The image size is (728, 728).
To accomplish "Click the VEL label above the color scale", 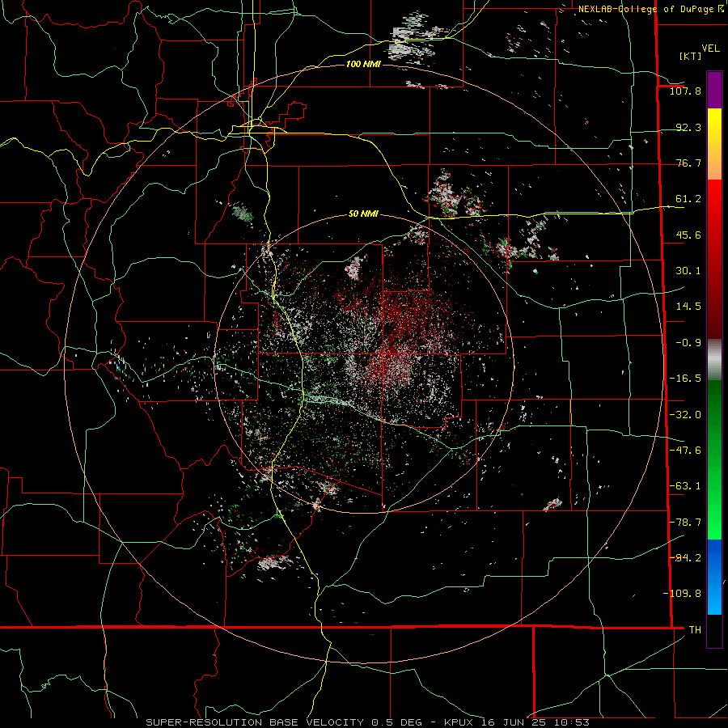I will pos(710,48).
